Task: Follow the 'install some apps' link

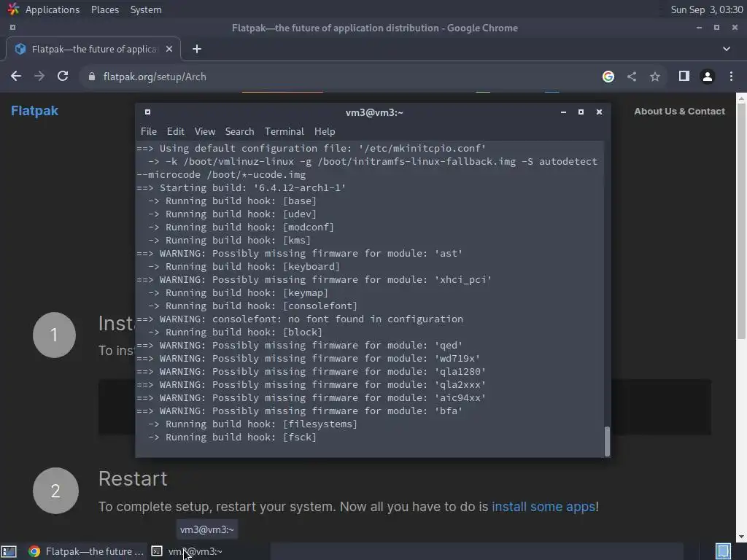Action: (543, 506)
